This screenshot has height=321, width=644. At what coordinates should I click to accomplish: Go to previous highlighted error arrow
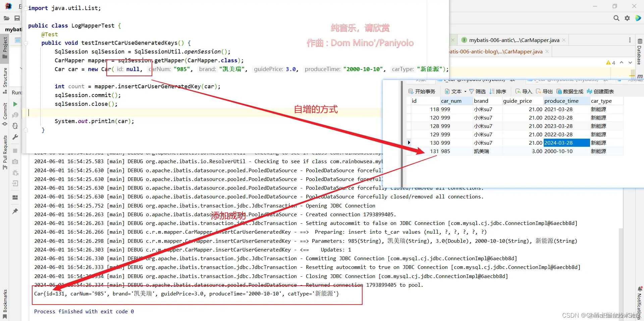(622, 62)
